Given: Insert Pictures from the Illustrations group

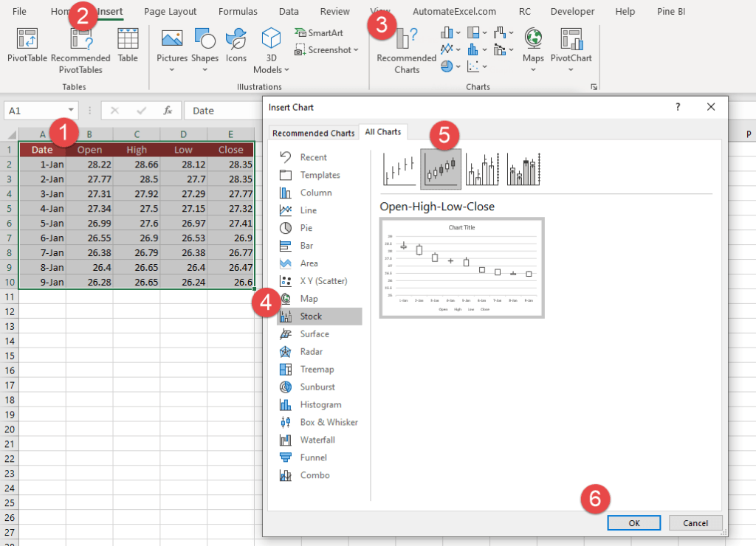Looking at the screenshot, I should 172,44.
